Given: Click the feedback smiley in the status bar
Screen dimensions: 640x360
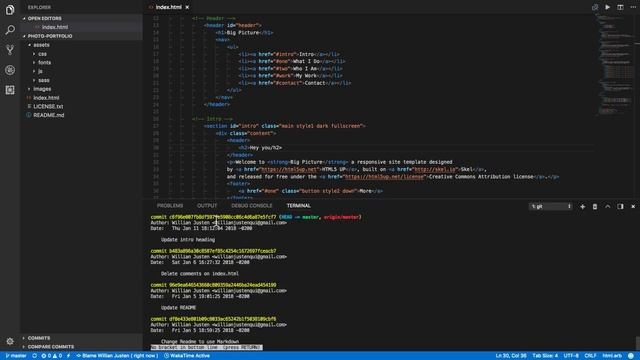Looking at the screenshot, I should coord(631,356).
